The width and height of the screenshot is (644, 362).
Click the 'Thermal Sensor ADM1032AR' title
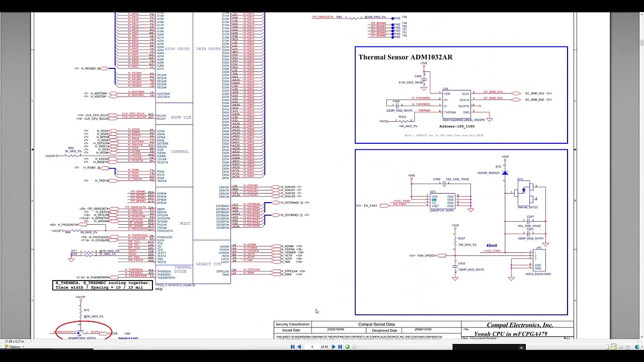(405, 57)
